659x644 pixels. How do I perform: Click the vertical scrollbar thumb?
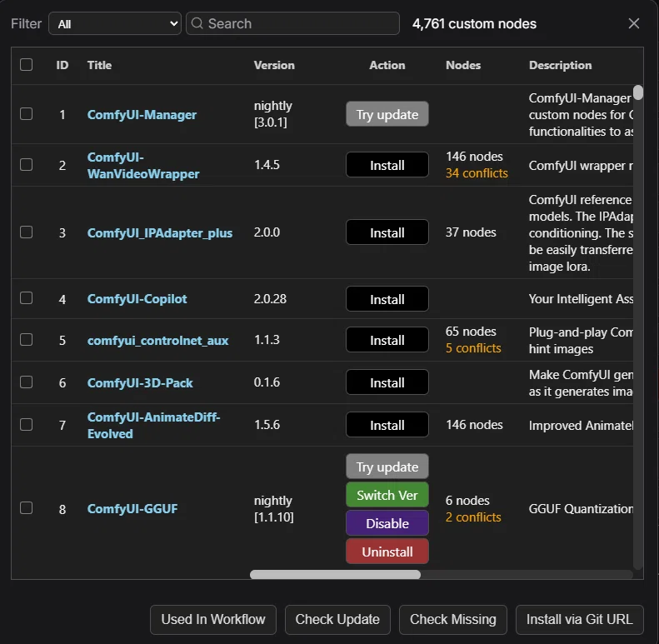point(638,92)
